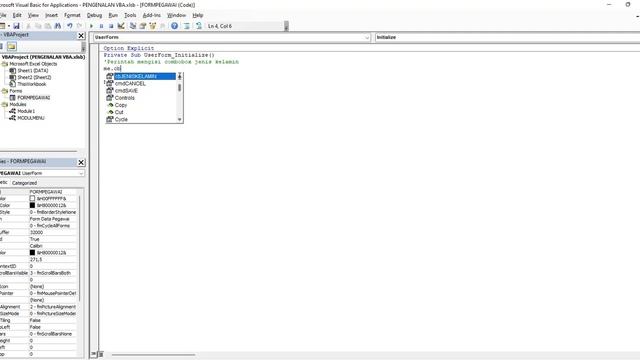Screen dimensions: 640x360
Task: Undo the last edit via toolbar
Action: [x=70, y=26]
